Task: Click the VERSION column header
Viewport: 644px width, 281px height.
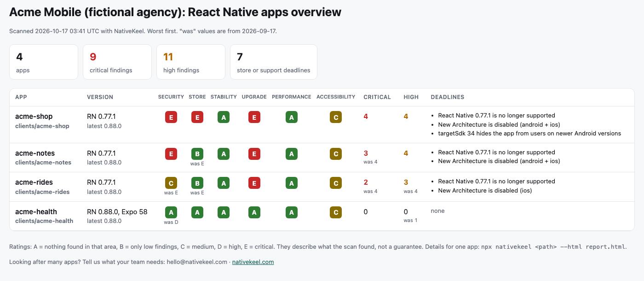Action: pos(100,97)
